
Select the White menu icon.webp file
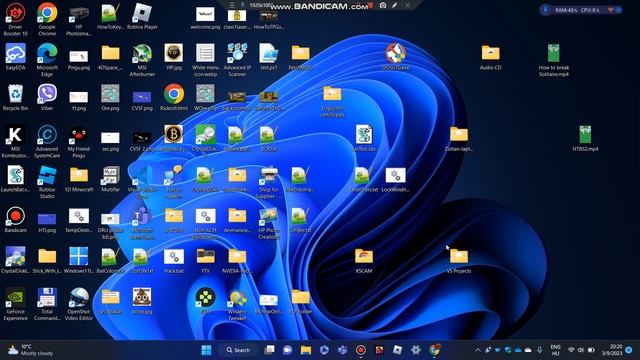(x=205, y=60)
